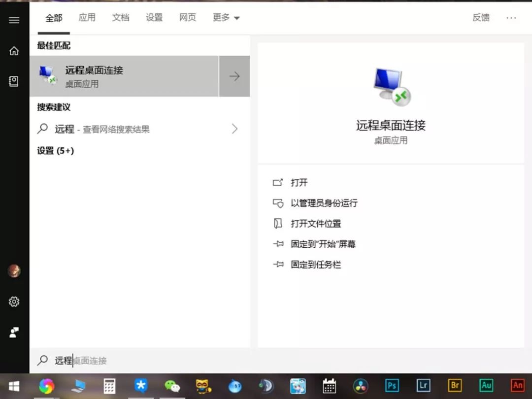The height and width of the screenshot is (399, 532).
Task: Open Chrome from the taskbar
Action: pyautogui.click(x=47, y=386)
